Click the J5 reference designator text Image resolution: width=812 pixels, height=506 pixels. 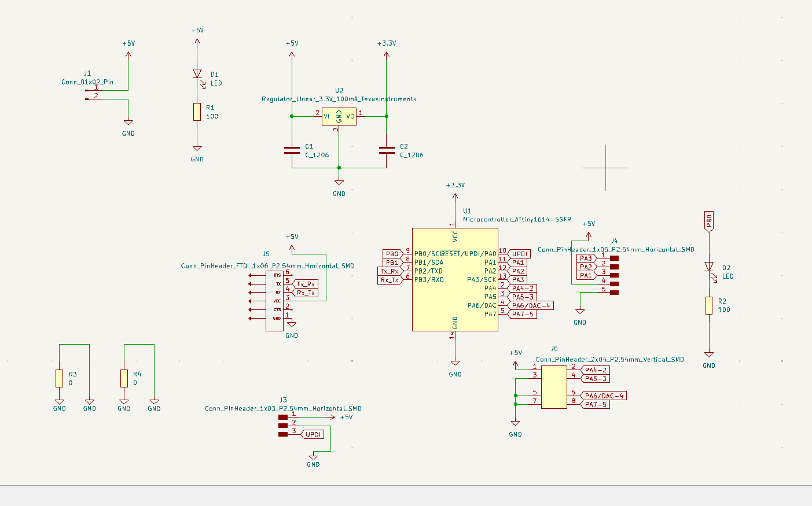[x=266, y=254]
